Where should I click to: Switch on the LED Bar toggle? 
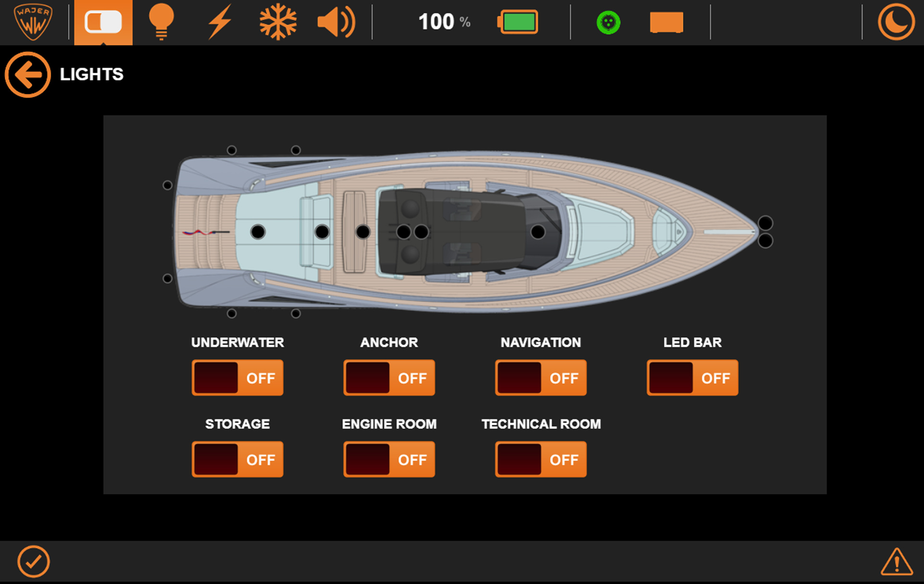click(x=692, y=378)
